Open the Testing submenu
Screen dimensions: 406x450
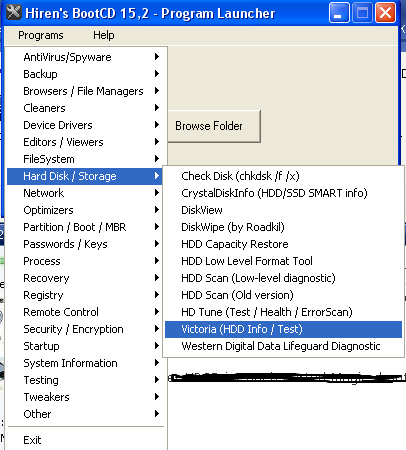[85, 380]
